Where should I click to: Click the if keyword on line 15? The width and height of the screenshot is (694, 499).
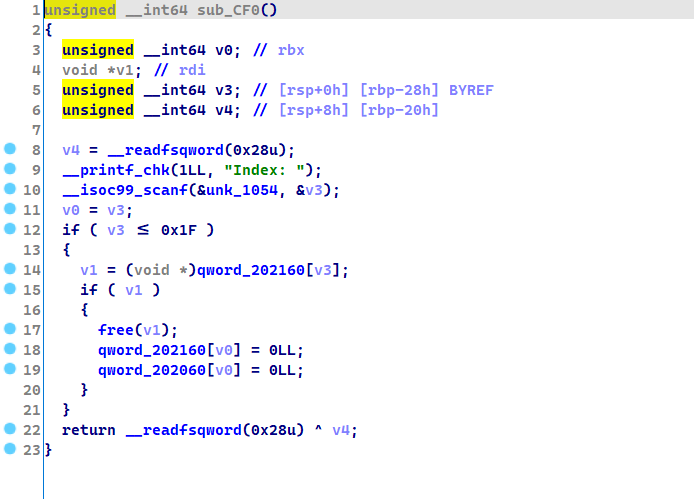pyautogui.click(x=89, y=290)
